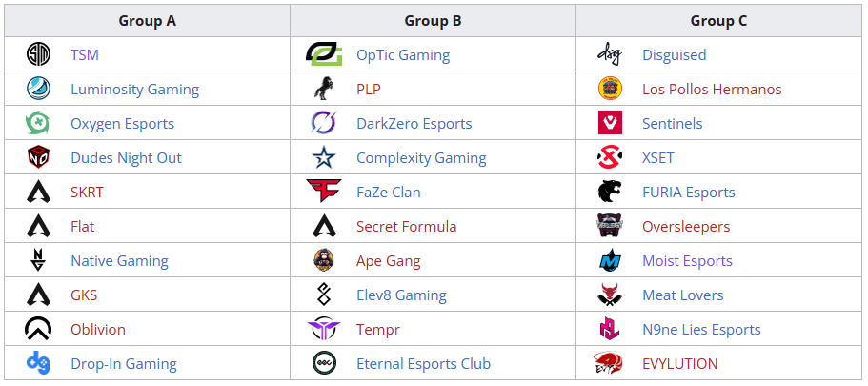The width and height of the screenshot is (868, 386).
Task: Open the Complexity Gaming team page
Action: [421, 158]
